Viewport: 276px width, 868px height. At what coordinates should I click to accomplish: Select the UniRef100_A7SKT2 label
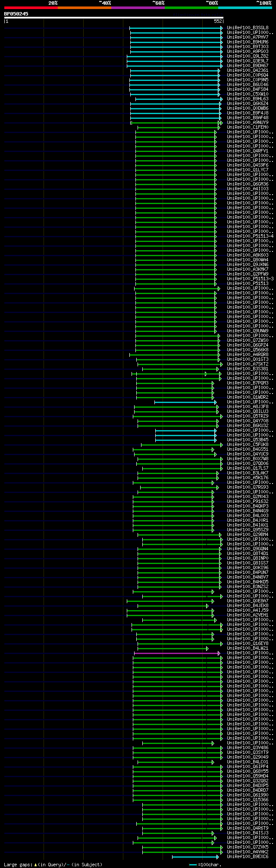248,364
